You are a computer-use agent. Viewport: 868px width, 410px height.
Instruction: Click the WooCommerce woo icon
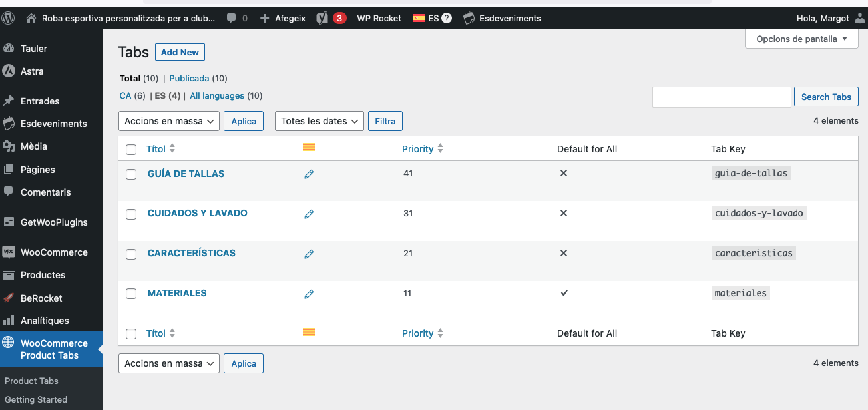pos(9,252)
